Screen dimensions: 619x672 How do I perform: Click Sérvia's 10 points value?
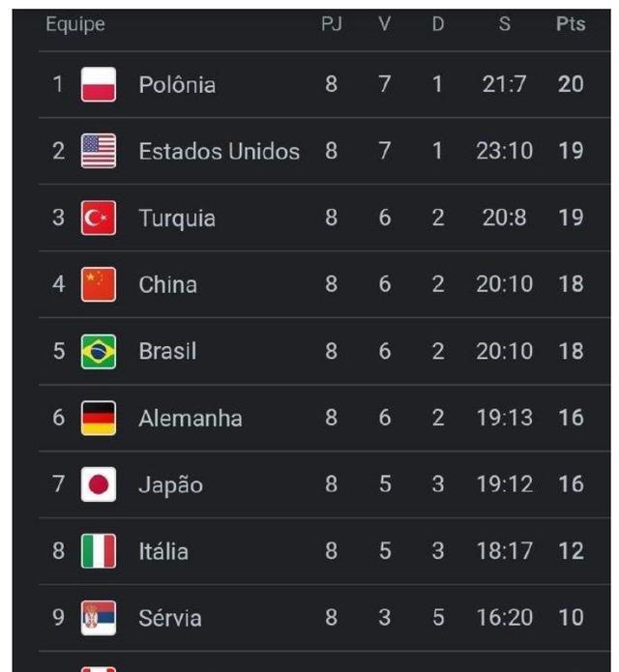(571, 618)
